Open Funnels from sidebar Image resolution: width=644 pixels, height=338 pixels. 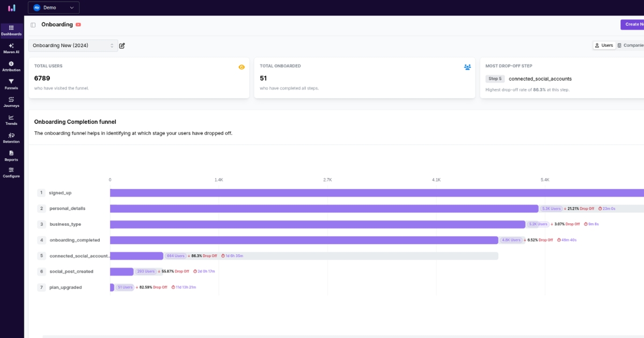11,84
